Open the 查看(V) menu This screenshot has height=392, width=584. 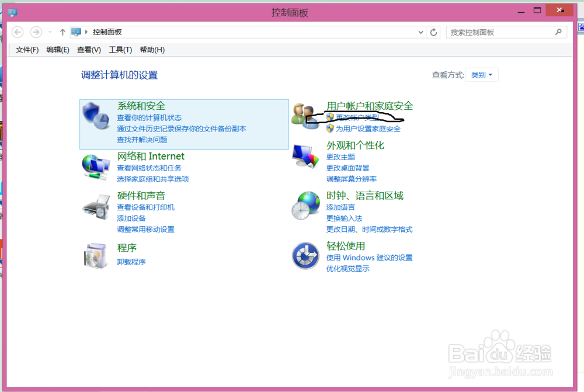click(88, 50)
